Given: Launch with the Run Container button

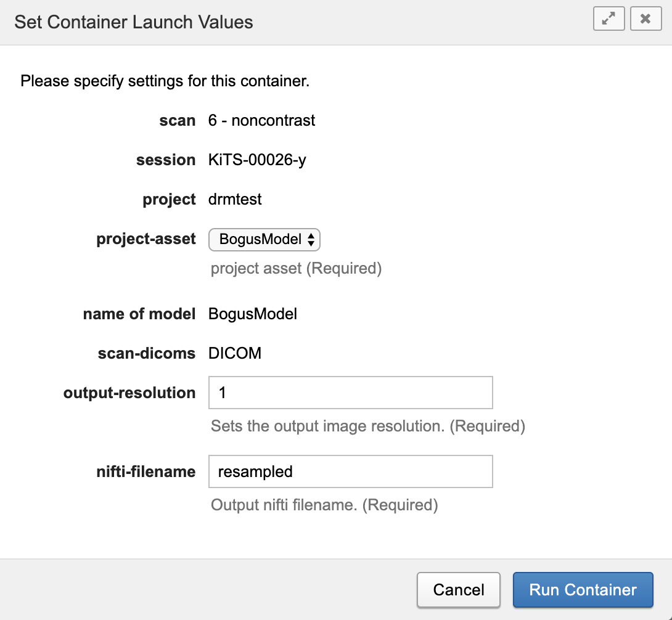Looking at the screenshot, I should (x=583, y=590).
